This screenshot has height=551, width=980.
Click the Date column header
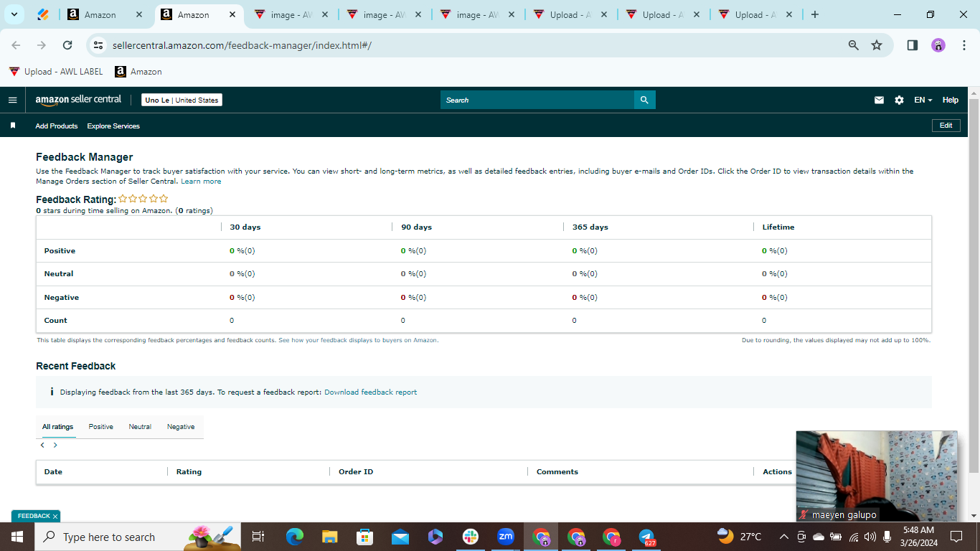pyautogui.click(x=53, y=472)
